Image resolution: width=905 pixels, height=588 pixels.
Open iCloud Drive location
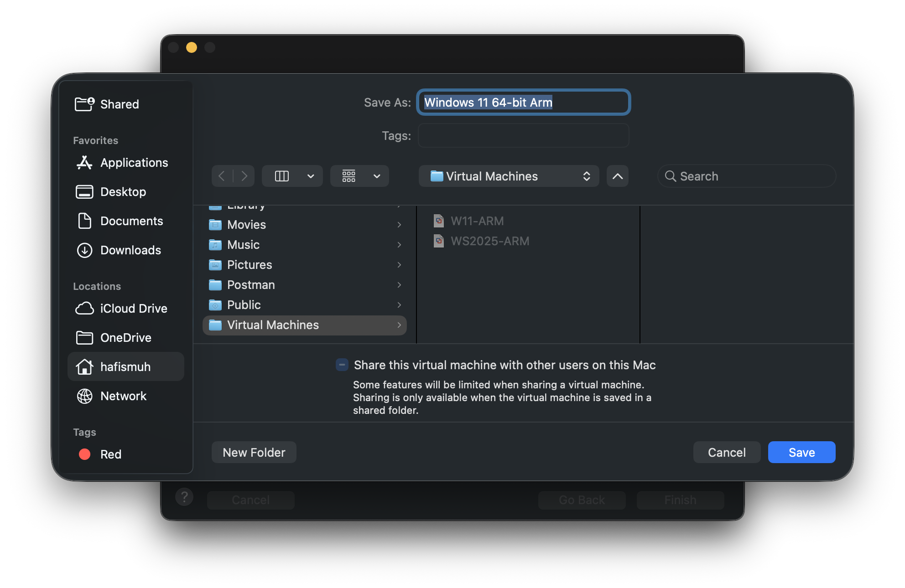pos(133,309)
